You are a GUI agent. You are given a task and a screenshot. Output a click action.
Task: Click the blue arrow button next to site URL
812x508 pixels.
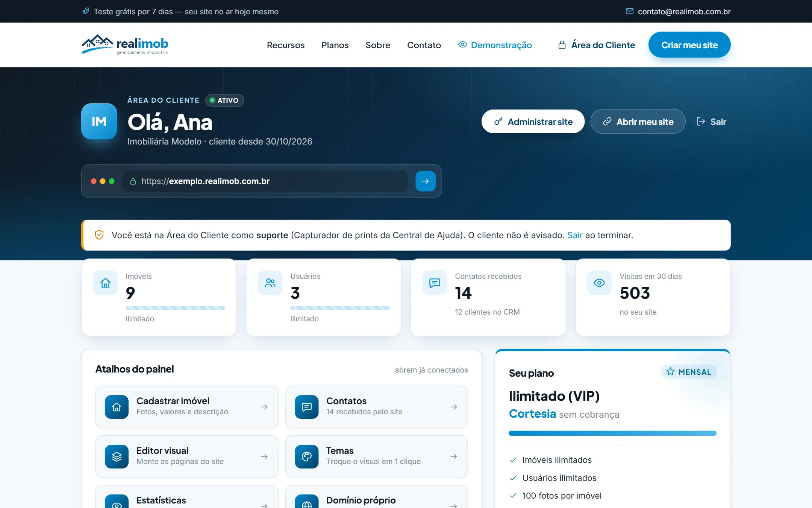tap(426, 181)
